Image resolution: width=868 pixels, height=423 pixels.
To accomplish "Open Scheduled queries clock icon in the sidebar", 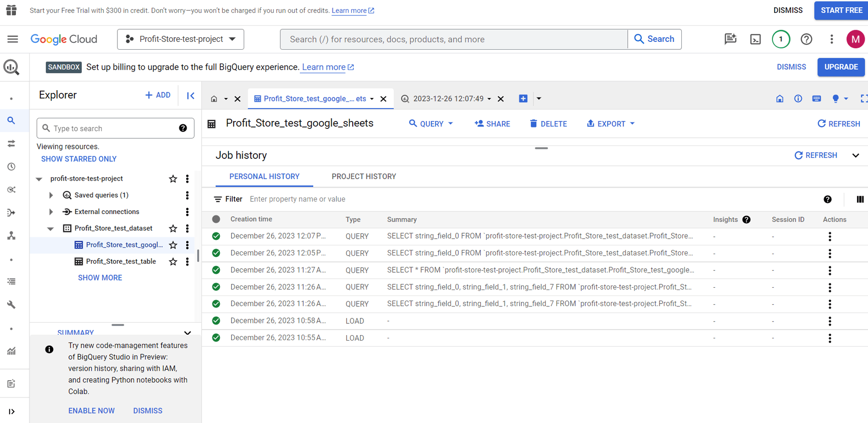I will (x=11, y=167).
